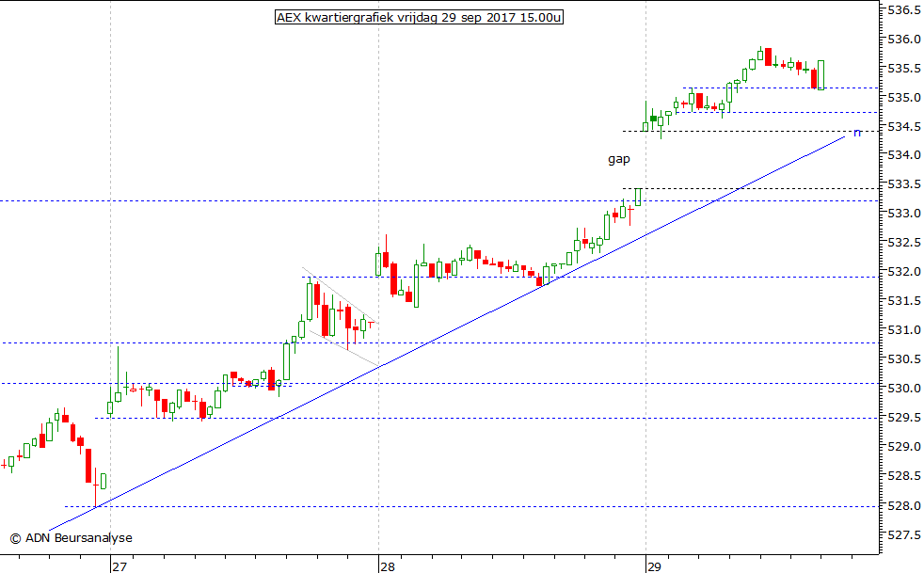Click the 529.5 price axis label
This screenshot has width=924, height=573.
(x=904, y=418)
